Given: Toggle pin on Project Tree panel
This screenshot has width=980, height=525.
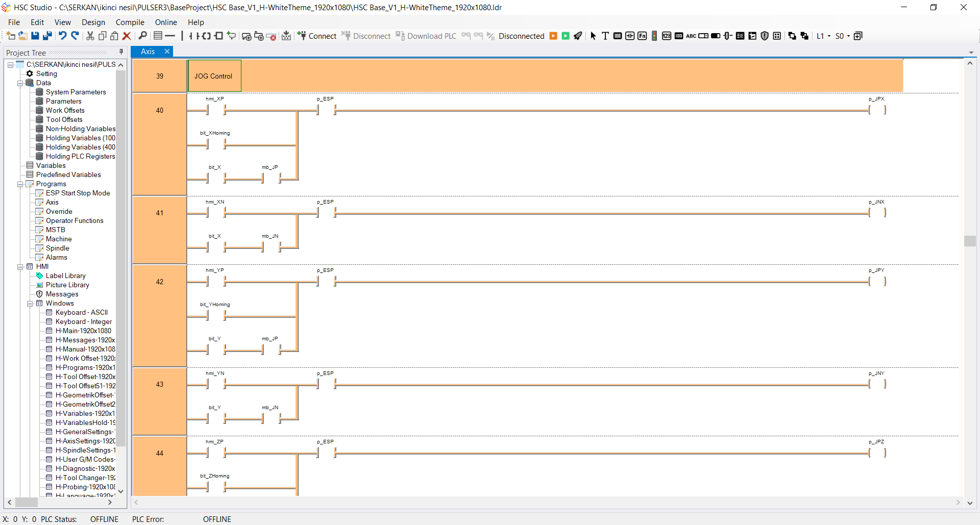Looking at the screenshot, I should (121, 52).
